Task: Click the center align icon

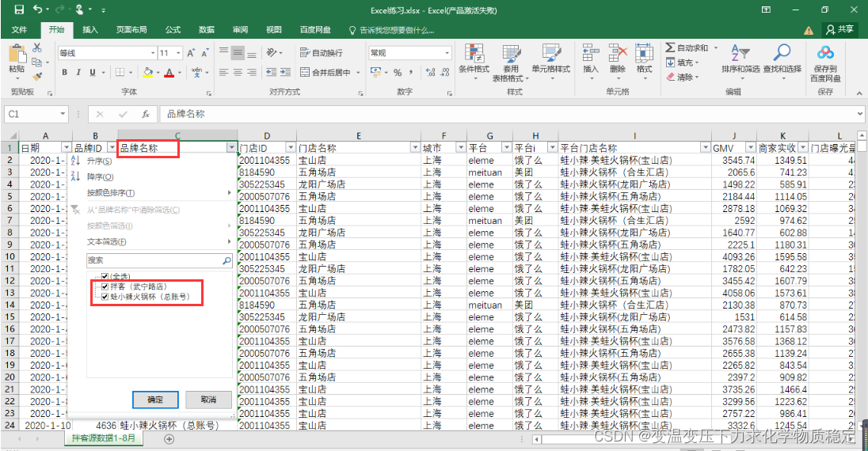Action: pos(238,72)
